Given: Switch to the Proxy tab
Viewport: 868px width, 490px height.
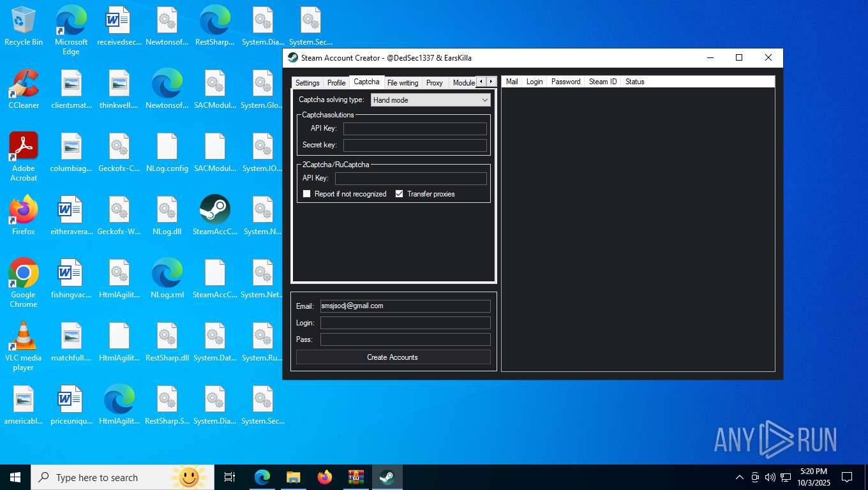Looking at the screenshot, I should [435, 83].
